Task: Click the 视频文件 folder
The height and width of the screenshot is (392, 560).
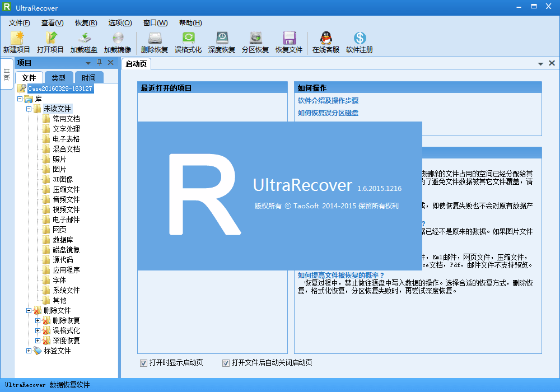Action: 66,209
